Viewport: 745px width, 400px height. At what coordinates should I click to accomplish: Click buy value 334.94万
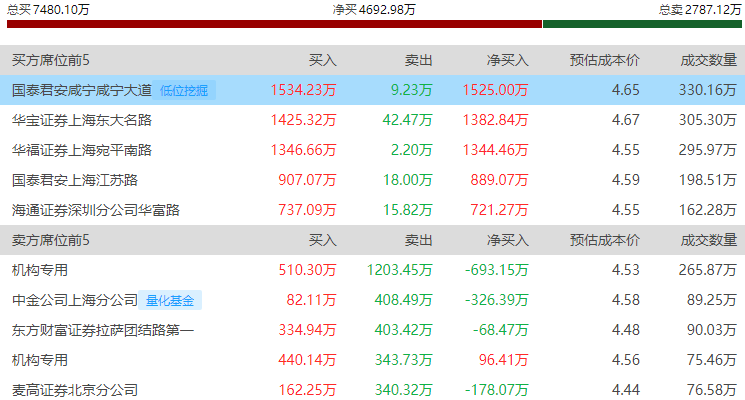pyautogui.click(x=307, y=330)
